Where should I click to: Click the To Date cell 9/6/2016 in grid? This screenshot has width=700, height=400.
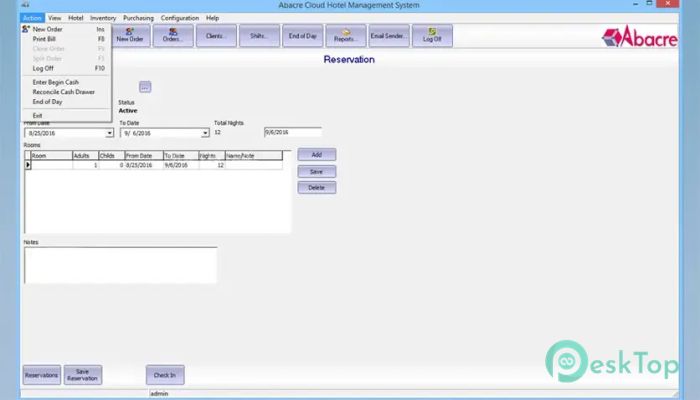181,165
